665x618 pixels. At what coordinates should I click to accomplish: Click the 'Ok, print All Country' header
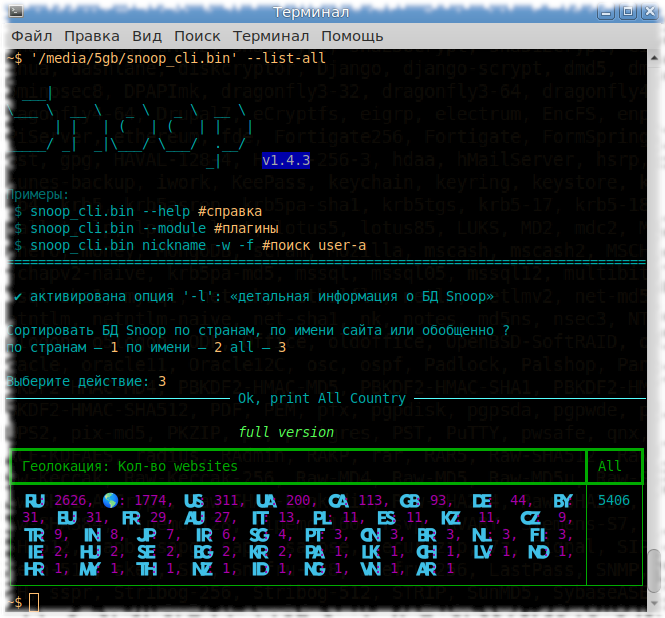pos(322,398)
